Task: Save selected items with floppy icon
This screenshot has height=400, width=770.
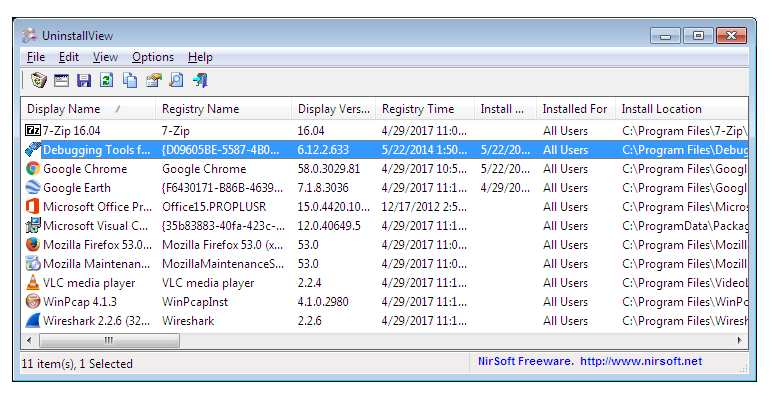Action: [84, 80]
